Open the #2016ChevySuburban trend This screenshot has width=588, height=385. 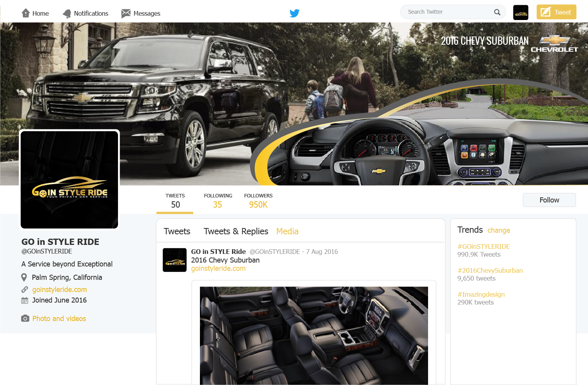490,270
